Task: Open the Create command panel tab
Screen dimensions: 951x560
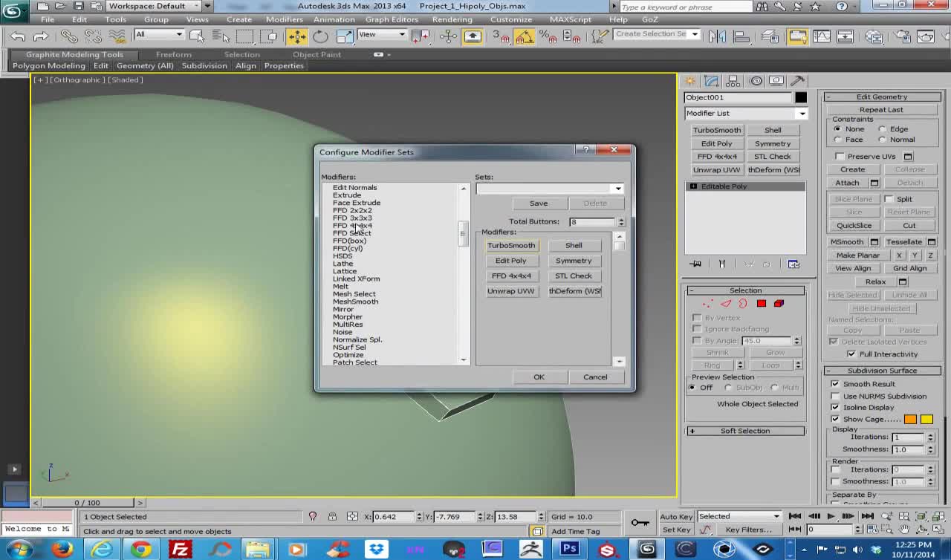Action: click(690, 81)
